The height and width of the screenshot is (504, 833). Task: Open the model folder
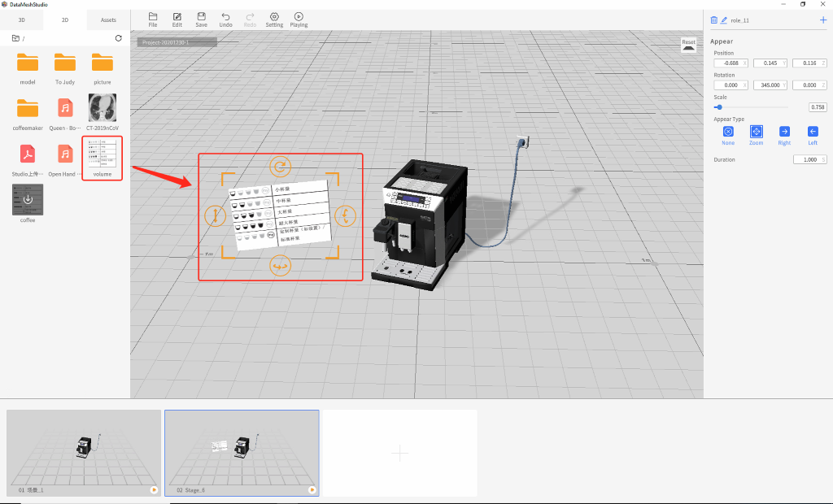(28, 68)
